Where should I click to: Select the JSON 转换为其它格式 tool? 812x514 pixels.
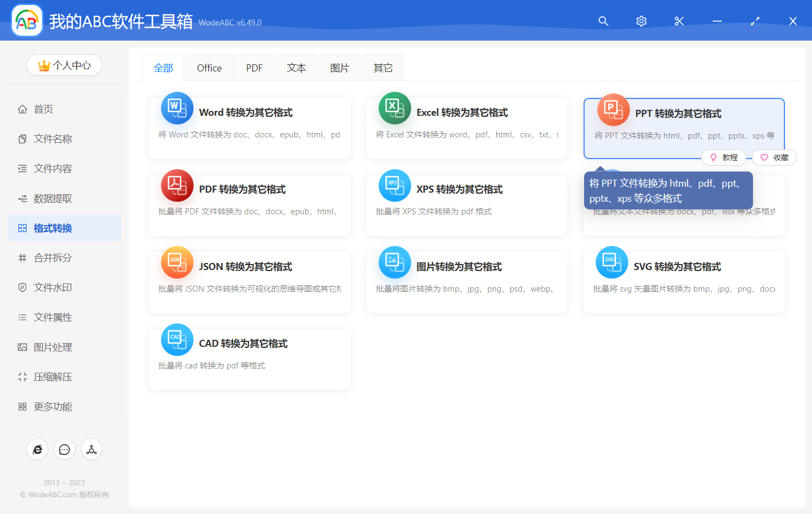249,282
